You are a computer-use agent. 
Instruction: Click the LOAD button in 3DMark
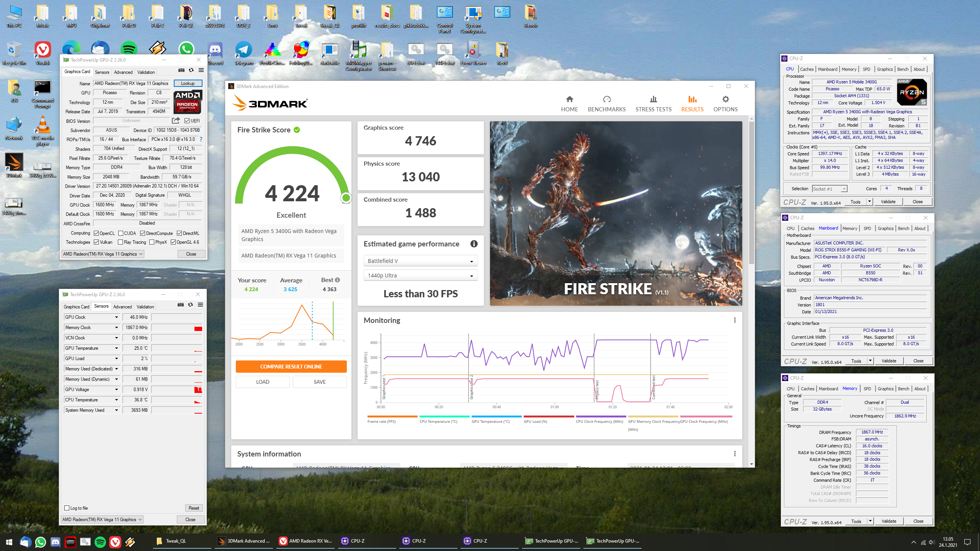tap(263, 382)
